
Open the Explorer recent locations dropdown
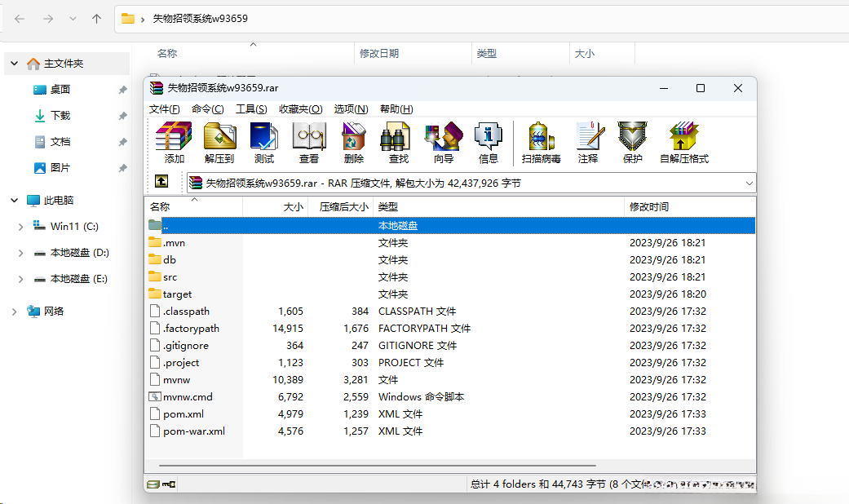pos(73,19)
